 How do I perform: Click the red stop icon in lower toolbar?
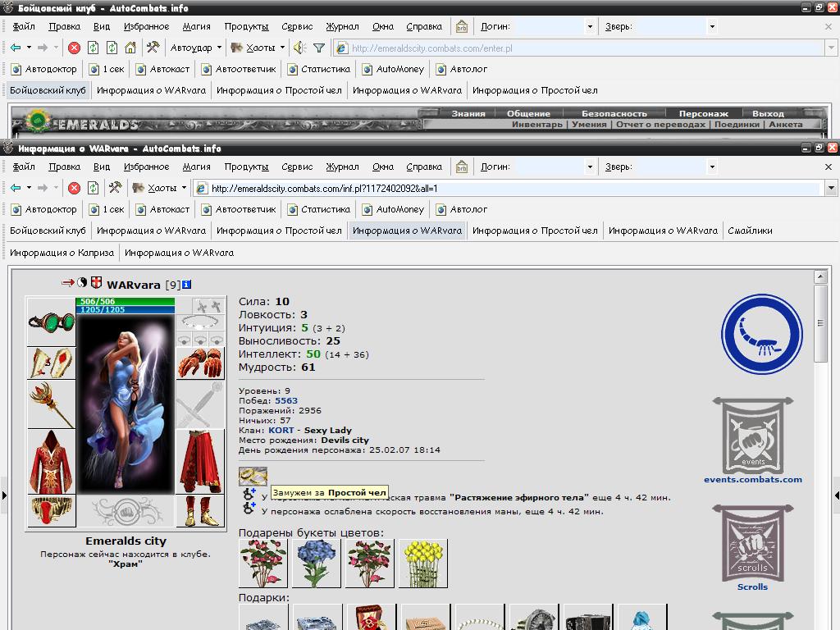(74, 188)
